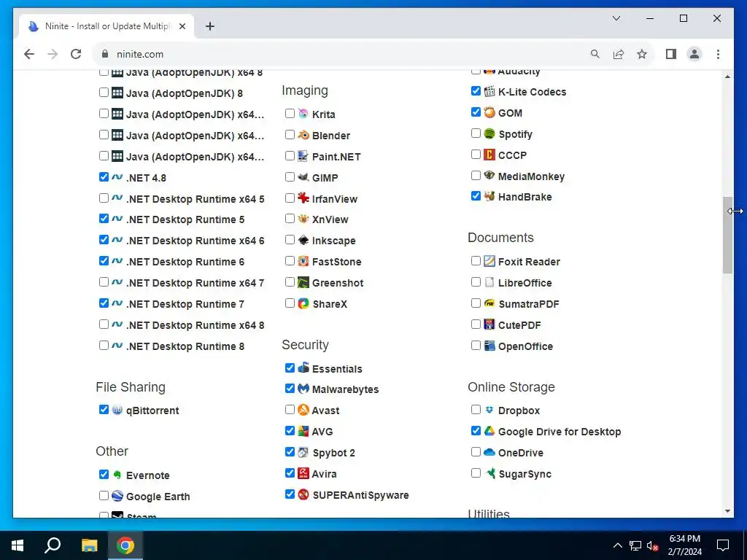
Task: Open Windows taskbar search
Action: pyautogui.click(x=53, y=545)
